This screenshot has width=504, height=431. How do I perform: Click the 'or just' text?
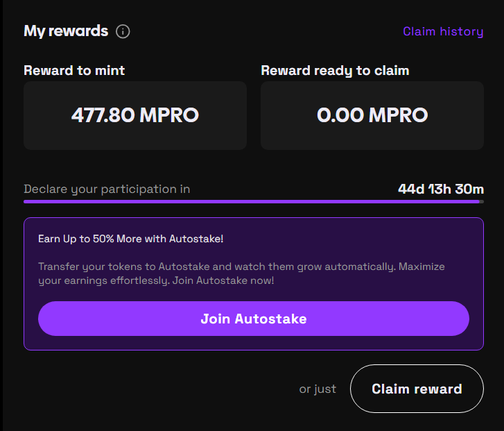[x=318, y=389]
